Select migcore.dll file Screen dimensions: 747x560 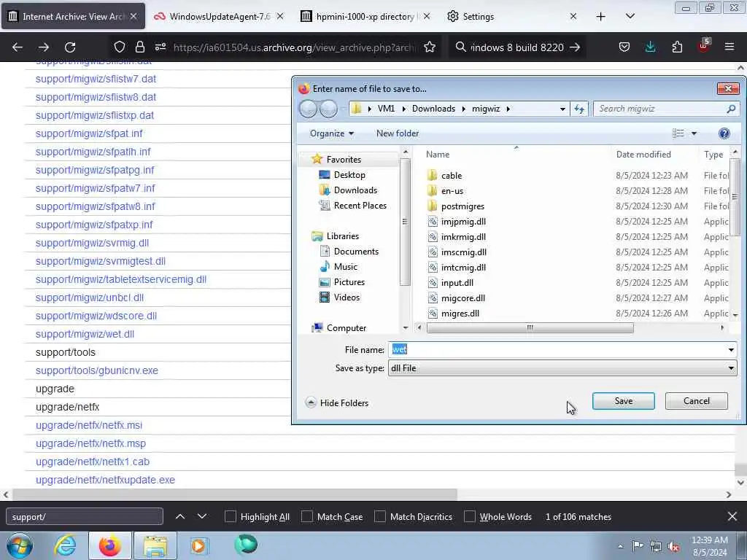pos(462,298)
